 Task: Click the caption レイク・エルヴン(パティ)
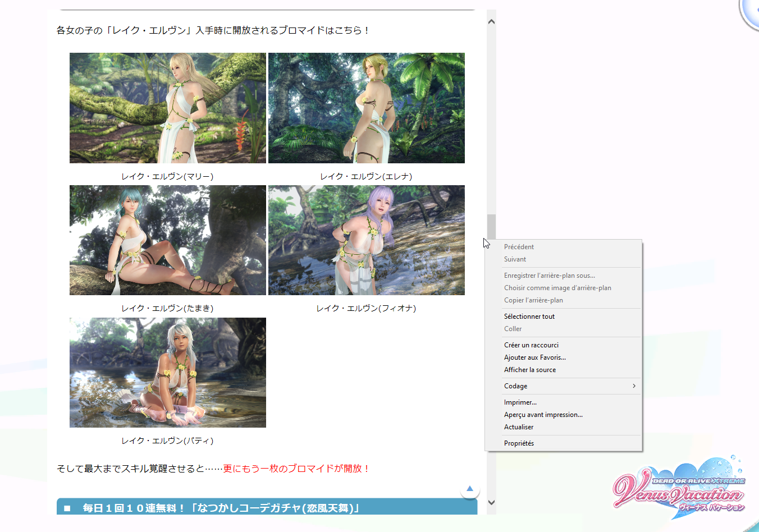(167, 441)
